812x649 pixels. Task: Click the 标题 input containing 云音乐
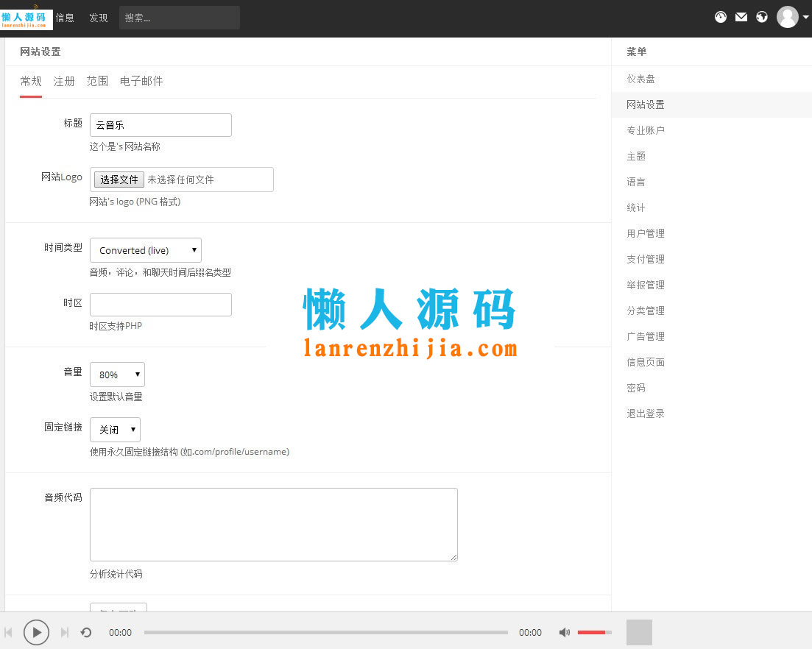(160, 125)
